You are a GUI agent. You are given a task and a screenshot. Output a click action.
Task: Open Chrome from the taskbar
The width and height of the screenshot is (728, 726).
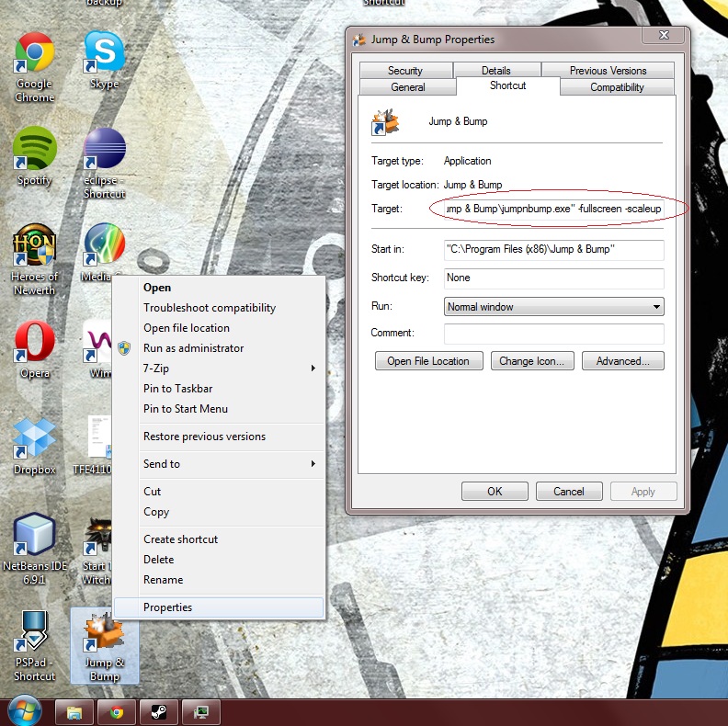(x=117, y=712)
